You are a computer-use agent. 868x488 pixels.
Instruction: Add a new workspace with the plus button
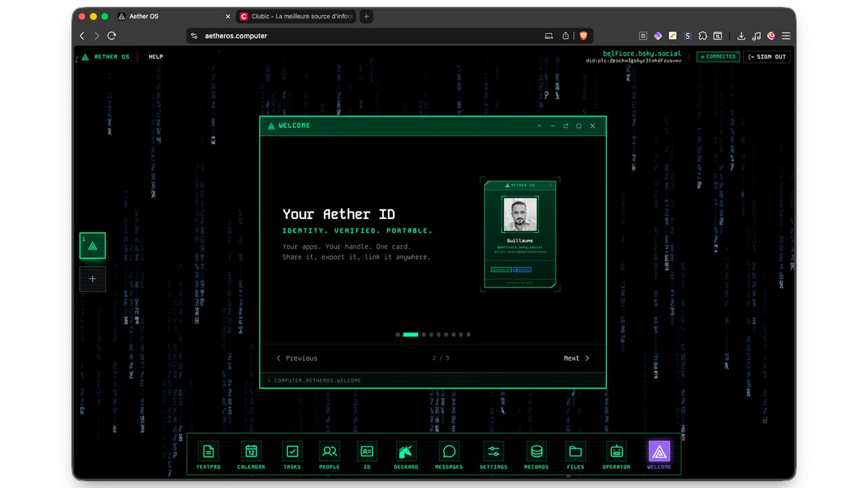click(x=93, y=278)
